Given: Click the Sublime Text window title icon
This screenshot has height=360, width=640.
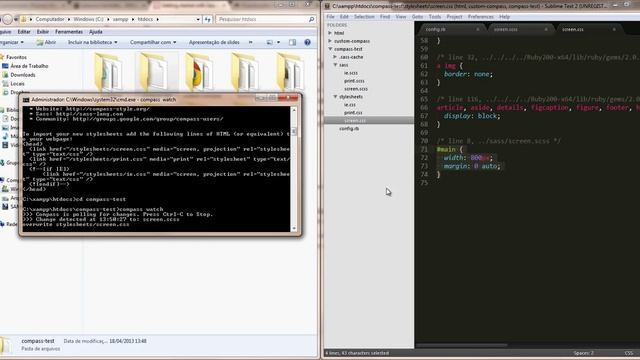Looking at the screenshot, I should pos(327,6).
